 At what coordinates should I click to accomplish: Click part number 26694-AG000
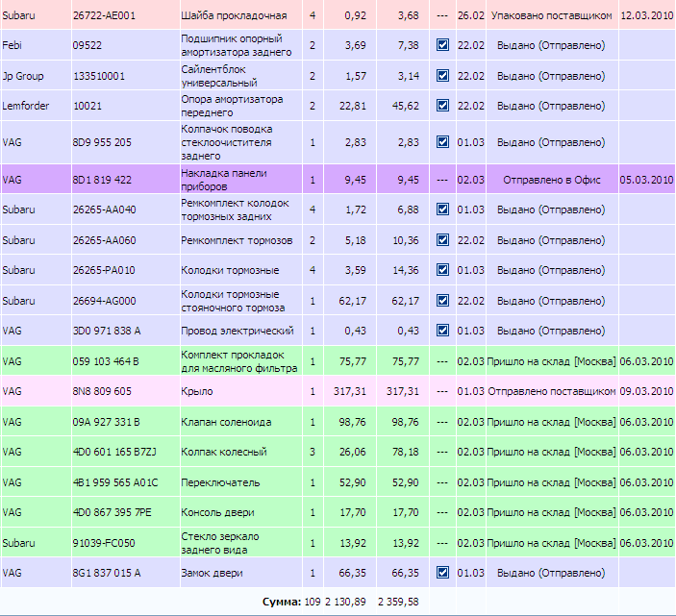104,301
